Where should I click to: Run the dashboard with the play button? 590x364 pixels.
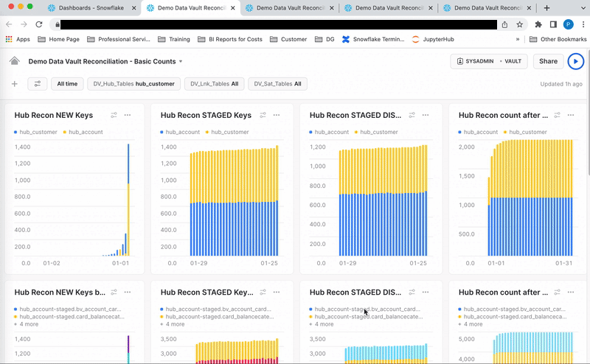pyautogui.click(x=575, y=62)
